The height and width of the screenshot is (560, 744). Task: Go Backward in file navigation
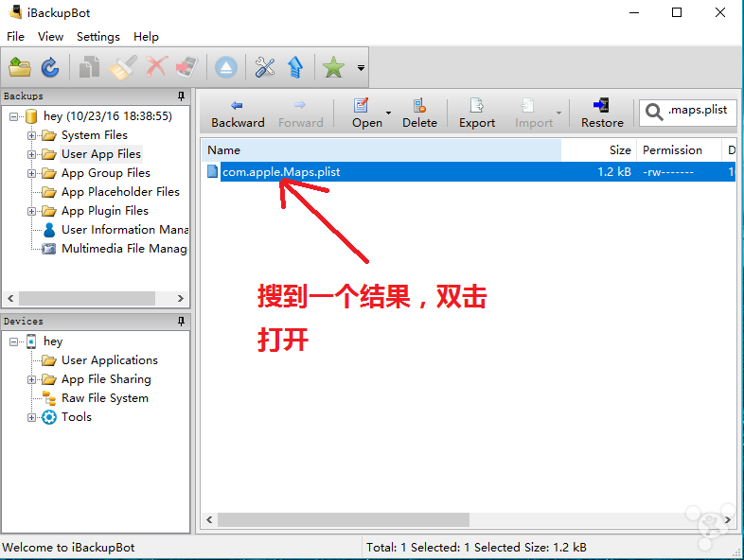pyautogui.click(x=238, y=114)
